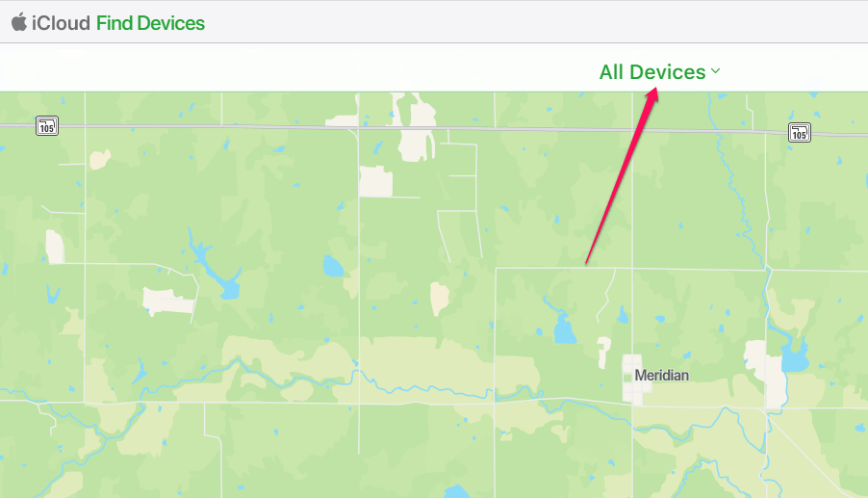Screen dimensions: 868x498
Task: Click the lake near the eastern map edge
Action: 794,357
